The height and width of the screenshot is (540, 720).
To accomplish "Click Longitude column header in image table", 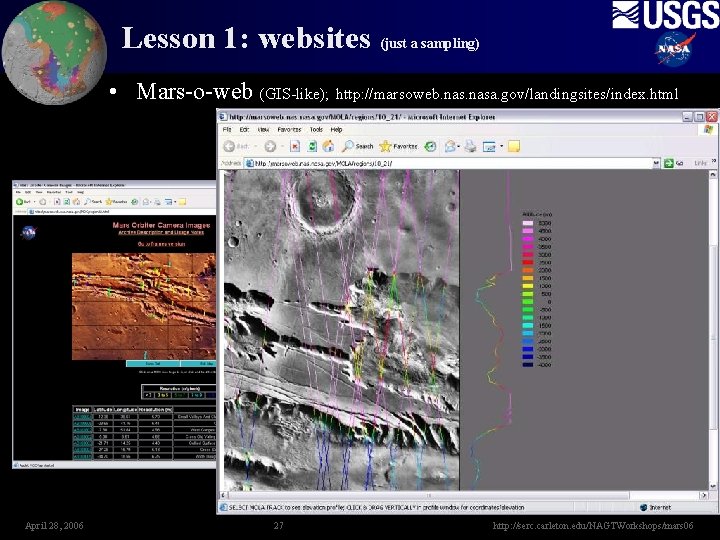I will [x=124, y=409].
